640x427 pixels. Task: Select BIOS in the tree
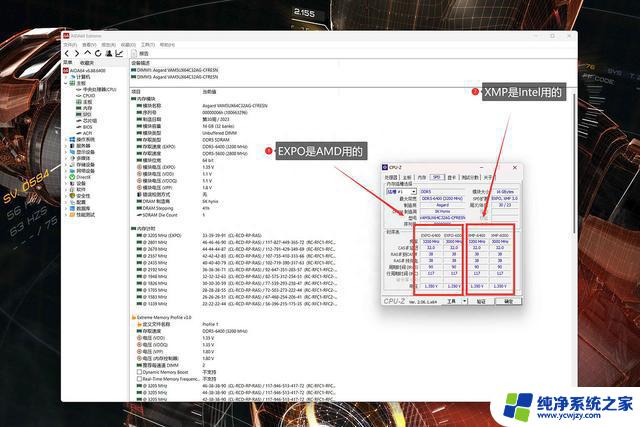[x=84, y=127]
